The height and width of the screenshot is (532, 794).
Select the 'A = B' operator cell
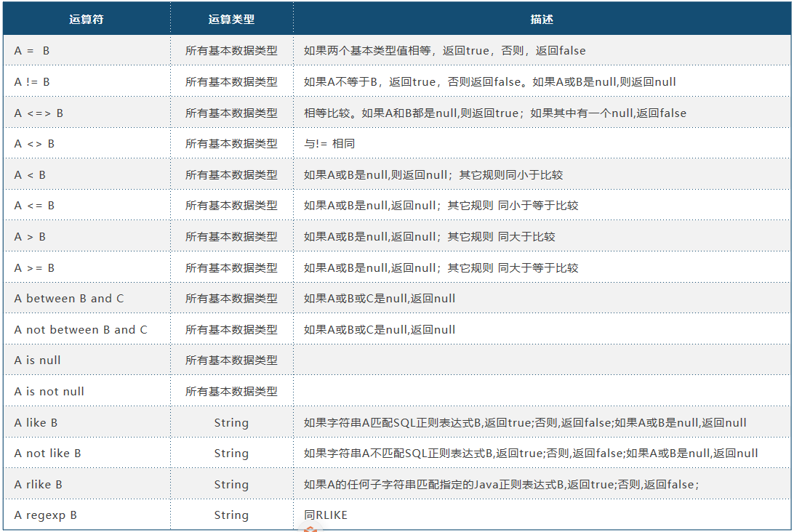tap(32, 51)
